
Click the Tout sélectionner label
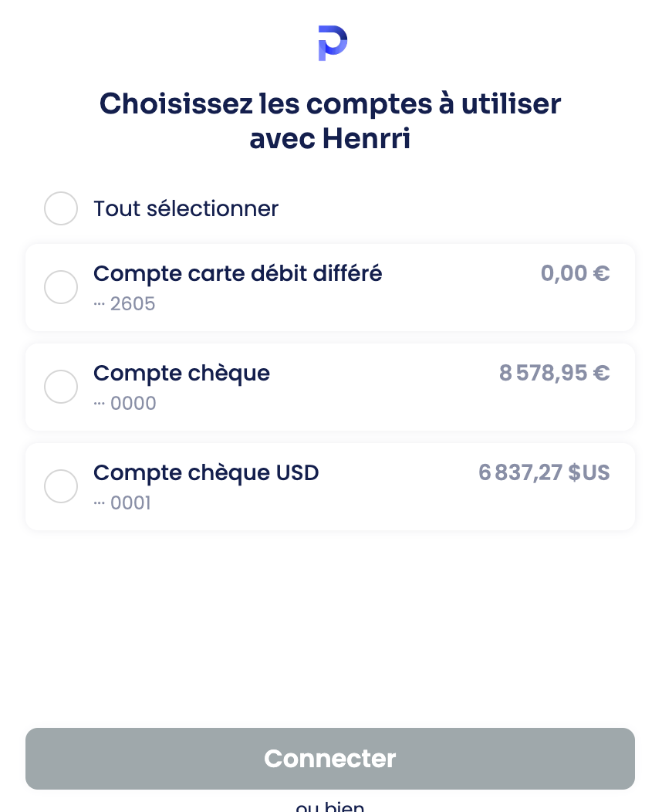tap(186, 208)
